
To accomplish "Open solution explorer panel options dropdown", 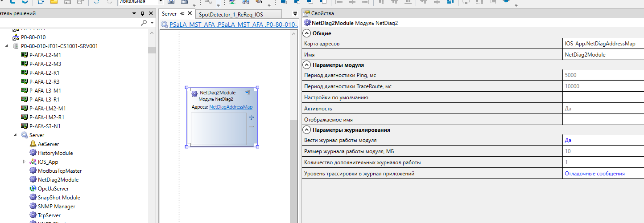I will point(135,14).
